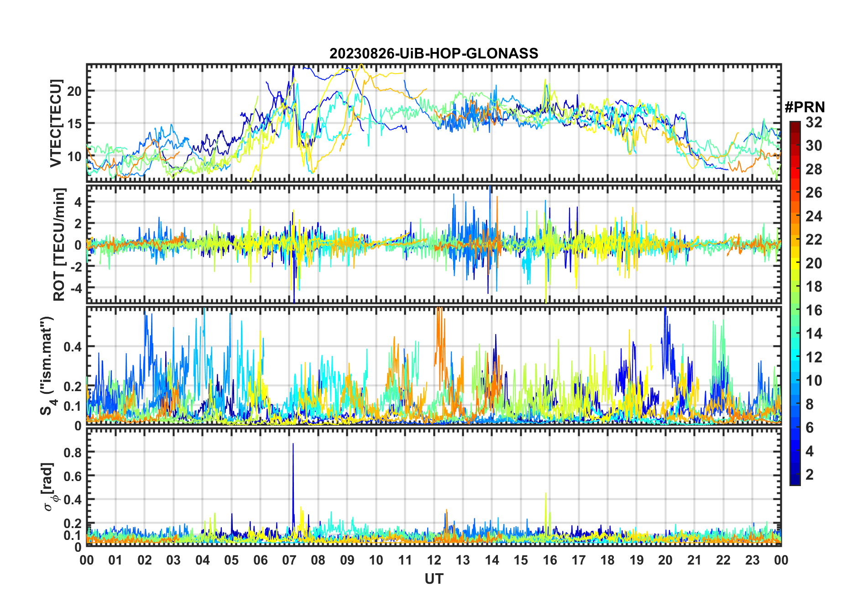Select hour label 23 on the UT axis

(753, 560)
